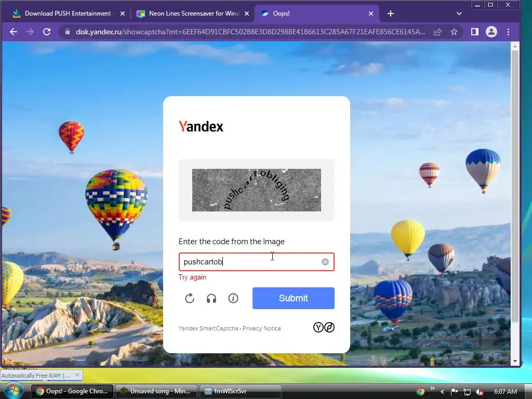View site information lock icon
Image resolution: width=532 pixels, height=399 pixels.
coord(67,32)
